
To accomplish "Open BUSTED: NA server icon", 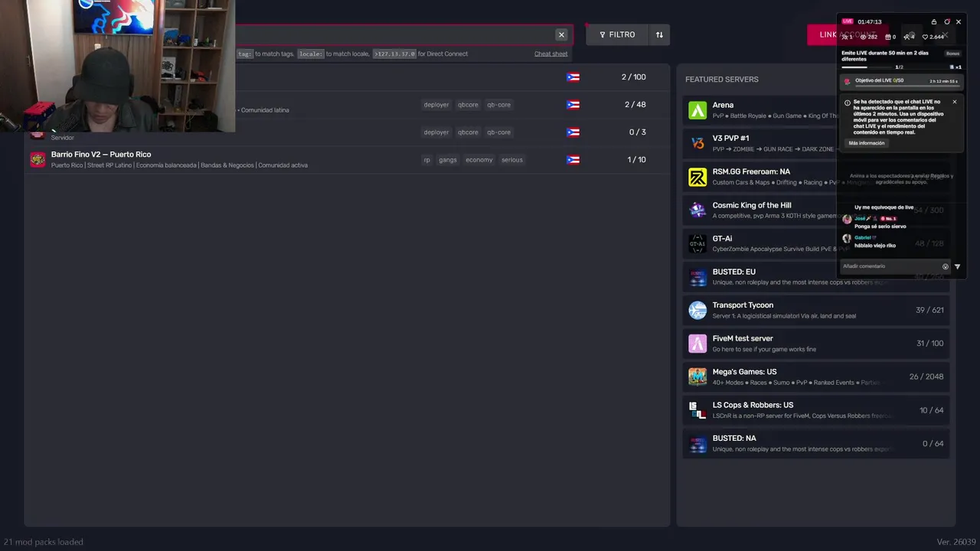I will (697, 444).
